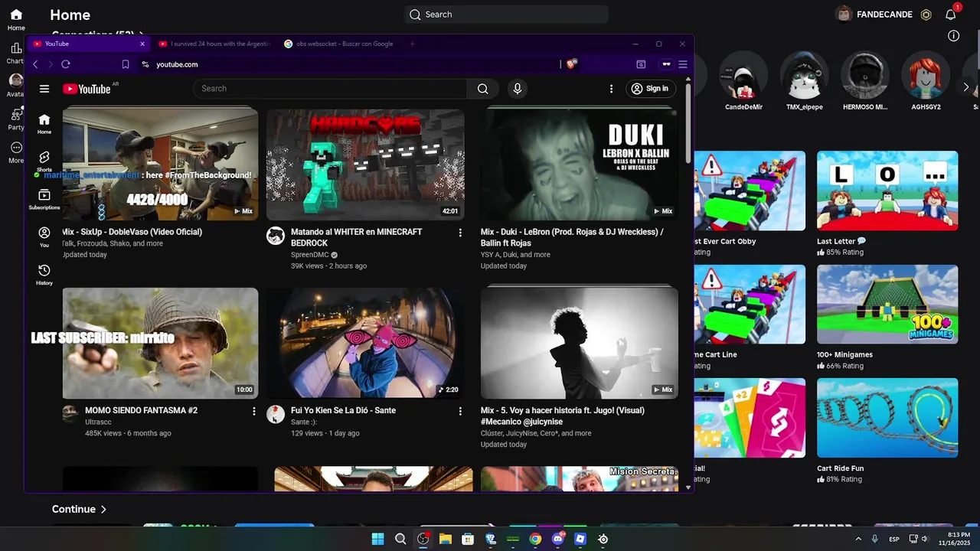
Task: Open Windows Start menu
Action: pos(377,539)
